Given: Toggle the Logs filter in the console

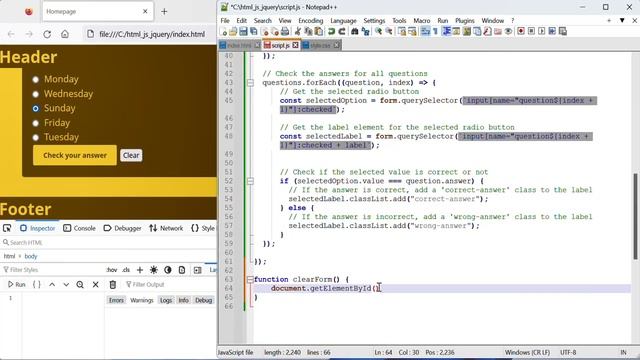Looking at the screenshot, I should click(166, 300).
